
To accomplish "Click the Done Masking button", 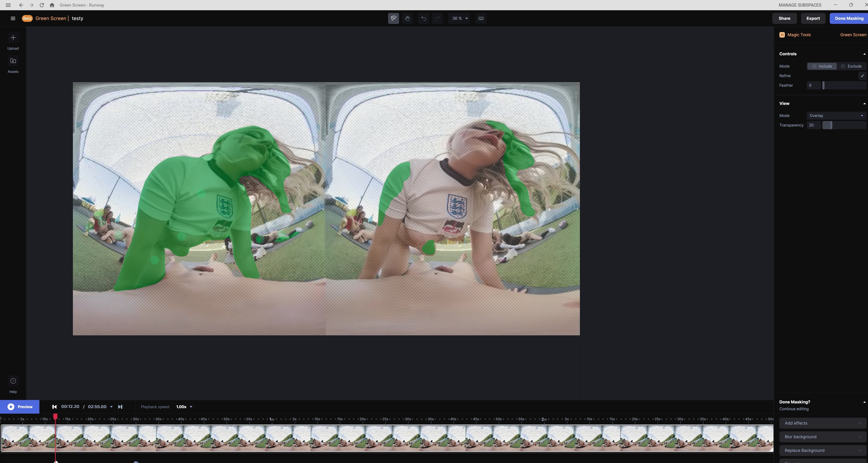I will 849,18.
